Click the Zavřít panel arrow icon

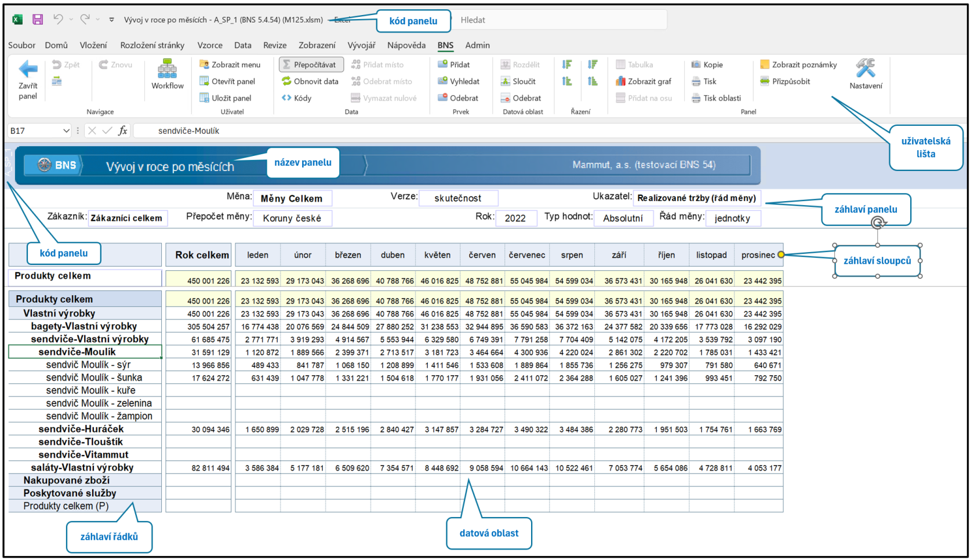pos(28,69)
